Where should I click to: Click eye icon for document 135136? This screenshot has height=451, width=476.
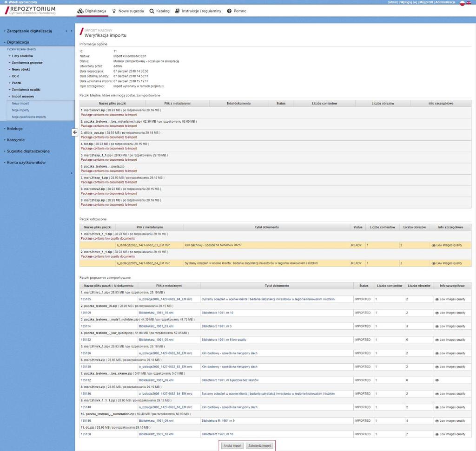[437, 394]
